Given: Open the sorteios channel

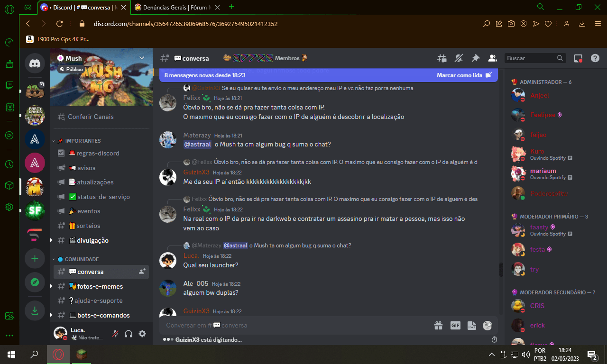Looking at the screenshot, I should point(101,226).
